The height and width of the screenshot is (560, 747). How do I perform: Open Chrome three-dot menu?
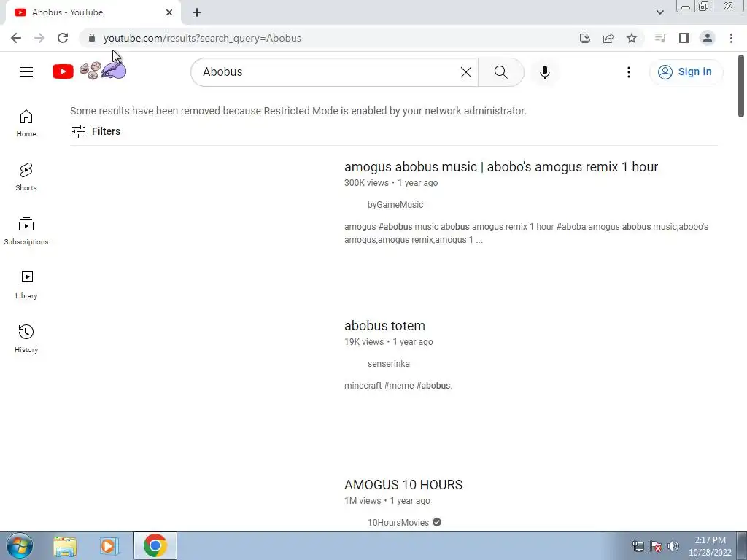731,38
